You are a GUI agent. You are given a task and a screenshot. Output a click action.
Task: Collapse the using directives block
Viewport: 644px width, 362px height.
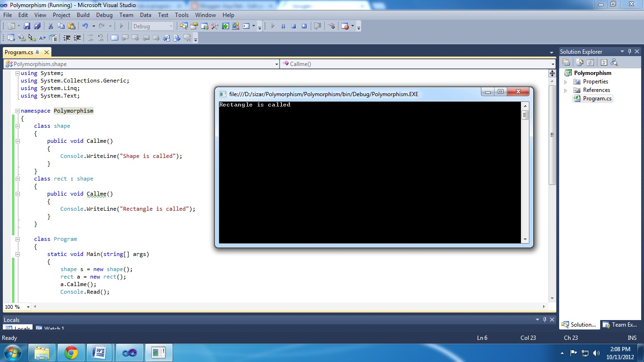click(17, 73)
